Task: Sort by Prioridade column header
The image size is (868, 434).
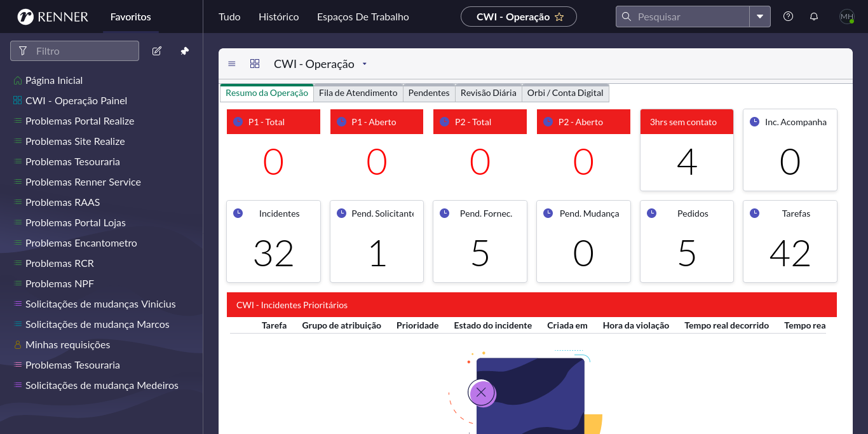Action: point(417,325)
